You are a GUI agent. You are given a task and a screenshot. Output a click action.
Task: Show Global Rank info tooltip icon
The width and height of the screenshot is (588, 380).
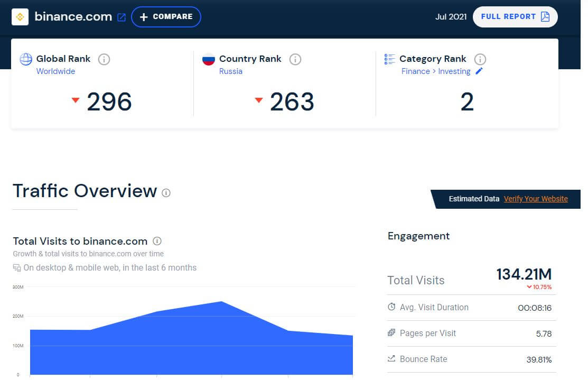(x=104, y=59)
